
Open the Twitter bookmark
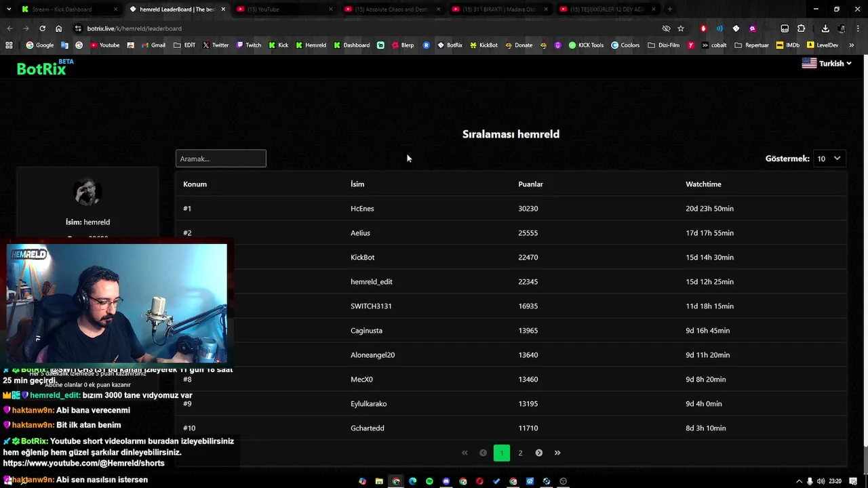tap(216, 45)
